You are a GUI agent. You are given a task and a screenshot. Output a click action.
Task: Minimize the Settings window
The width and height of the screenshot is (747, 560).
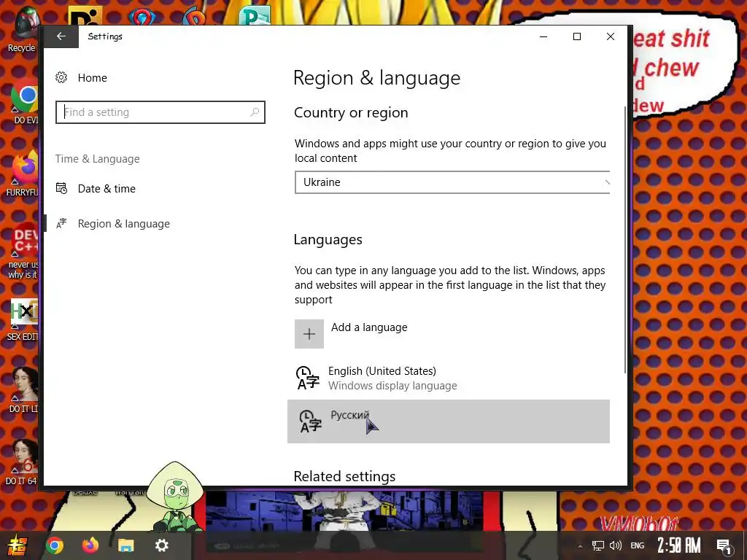(543, 36)
